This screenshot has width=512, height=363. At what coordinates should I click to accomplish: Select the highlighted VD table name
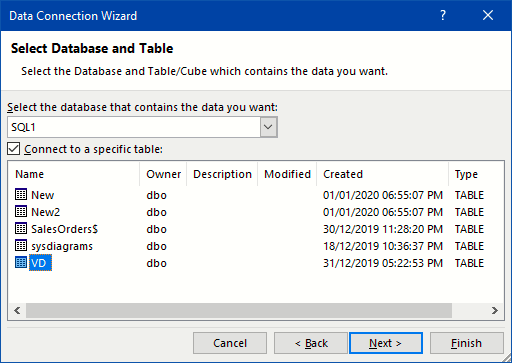[x=40, y=263]
